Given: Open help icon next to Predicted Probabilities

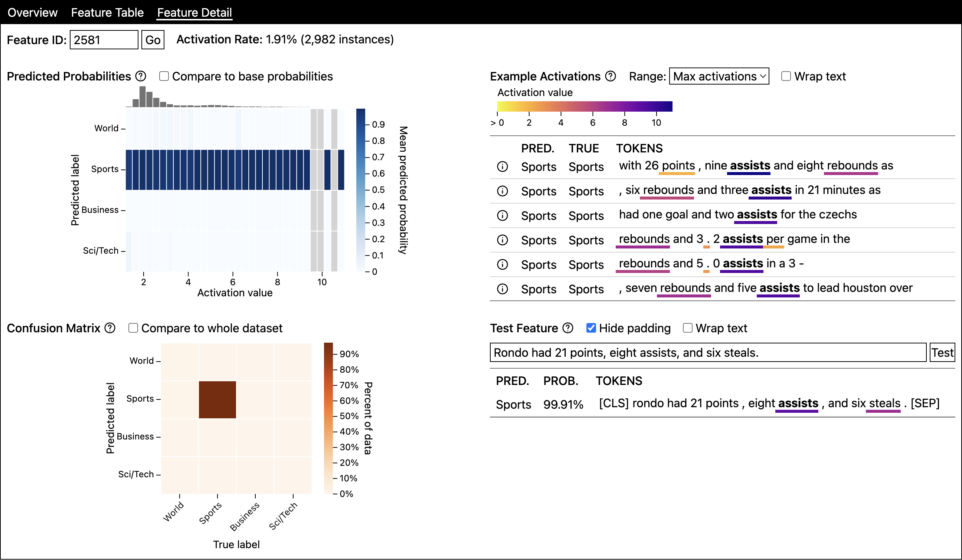Looking at the screenshot, I should (141, 76).
